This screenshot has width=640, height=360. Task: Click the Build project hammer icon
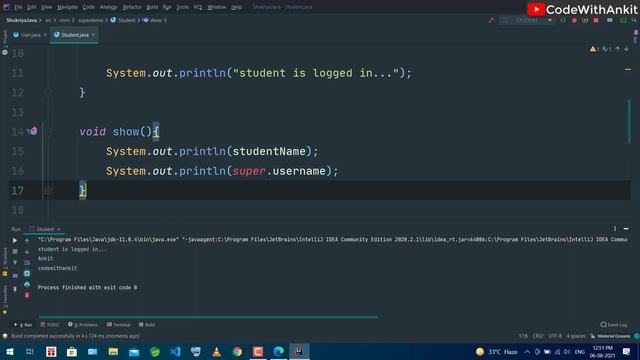point(491,20)
